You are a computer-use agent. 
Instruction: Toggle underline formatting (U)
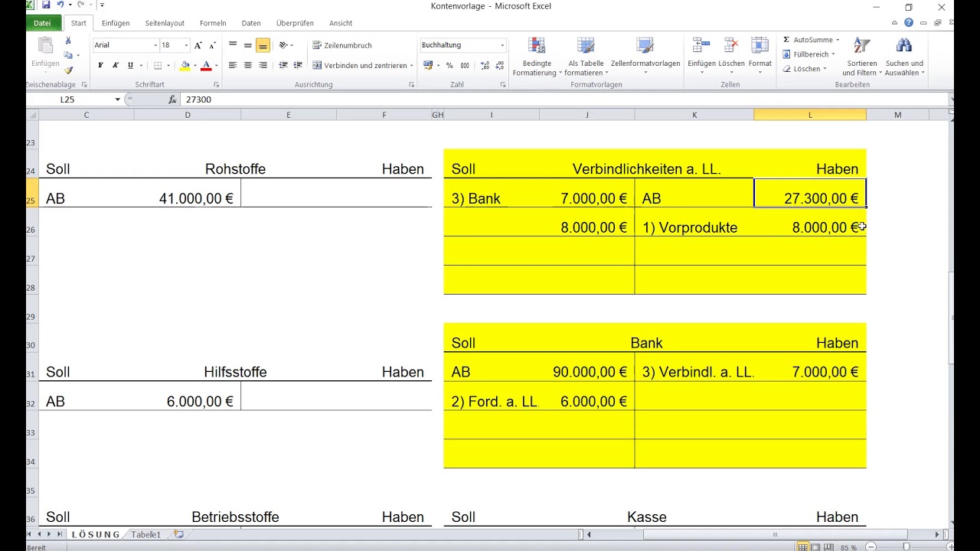tap(130, 65)
